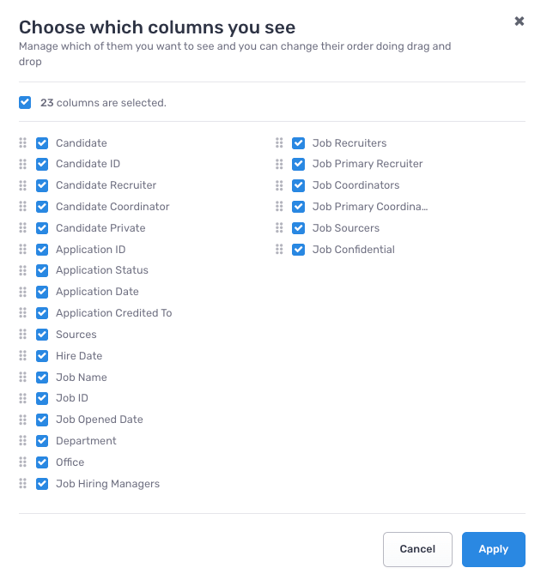Click the grip icon beside Job Sourcers
Screen dimensions: 541x580
279,228
